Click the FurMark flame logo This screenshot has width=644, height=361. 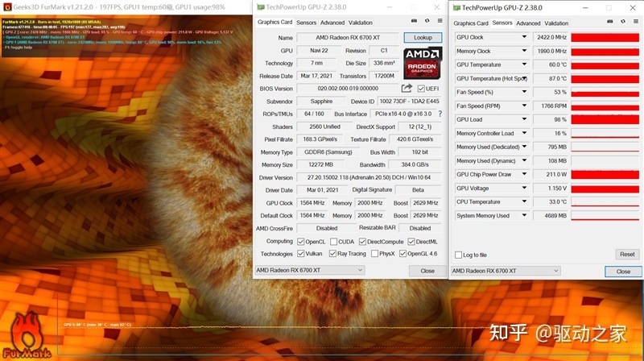click(27, 335)
